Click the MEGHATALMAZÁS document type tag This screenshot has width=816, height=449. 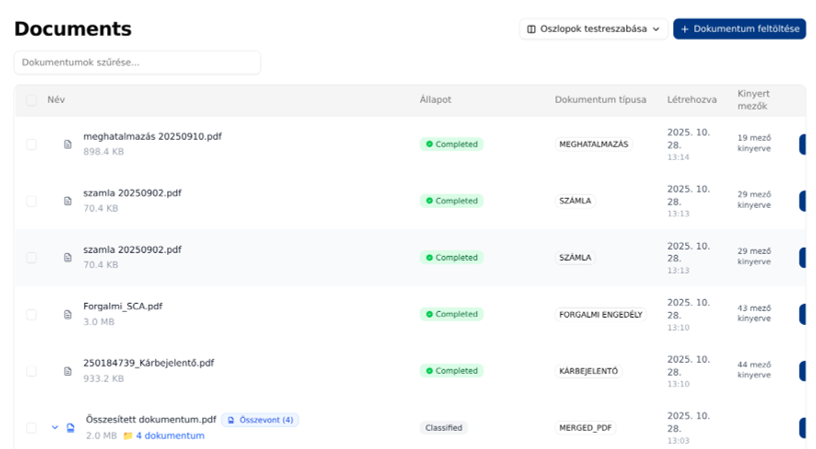tap(594, 144)
